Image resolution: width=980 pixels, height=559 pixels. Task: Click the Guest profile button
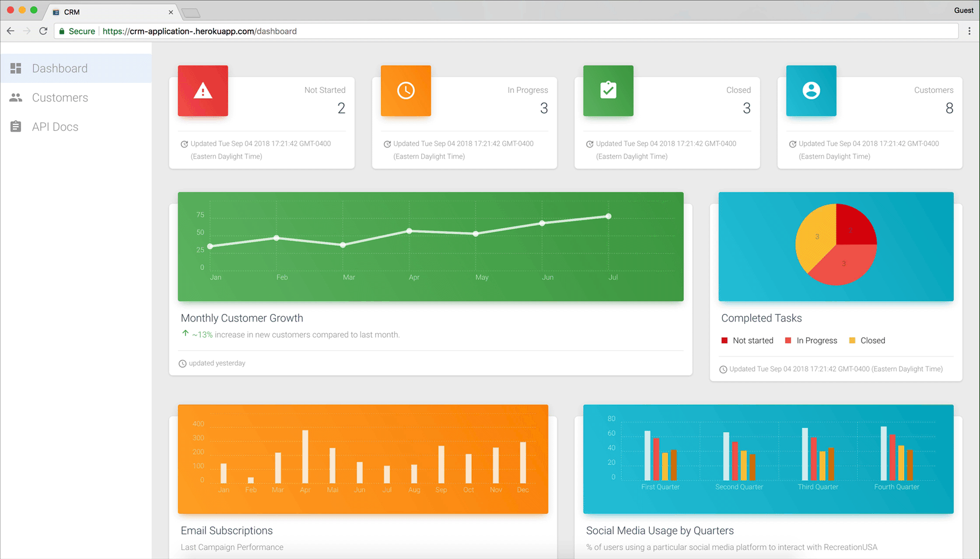pos(964,10)
